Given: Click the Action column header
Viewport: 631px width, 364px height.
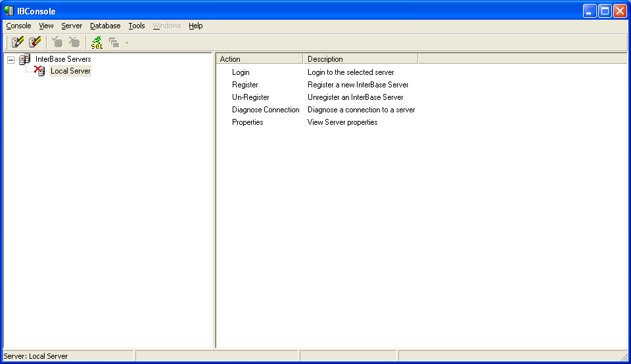Looking at the screenshot, I should [260, 59].
